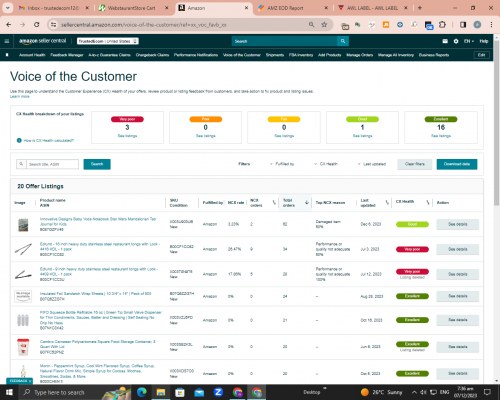See details for Insulated Foil Sandwich Wrap Sheets
The image size is (500, 400).
tap(458, 296)
